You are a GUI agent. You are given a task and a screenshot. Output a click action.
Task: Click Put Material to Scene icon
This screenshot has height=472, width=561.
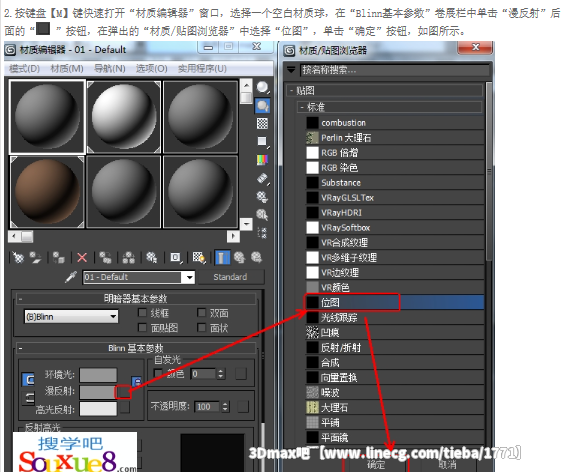pyautogui.click(x=35, y=257)
